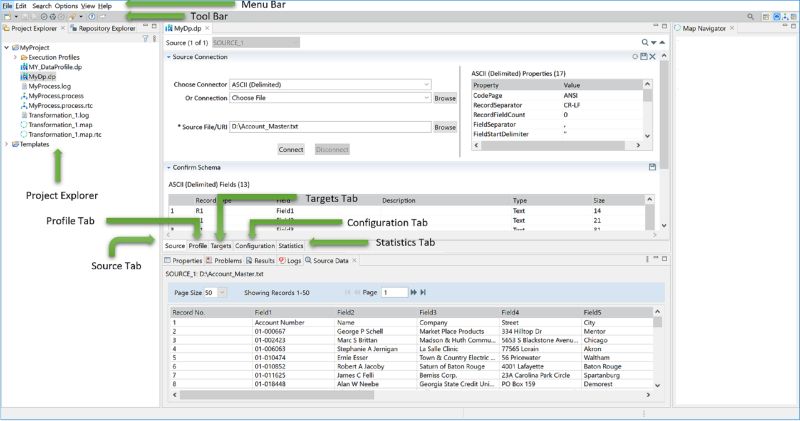
Task: Click the cell '01-010474' in Source Data
Action: (x=270, y=357)
